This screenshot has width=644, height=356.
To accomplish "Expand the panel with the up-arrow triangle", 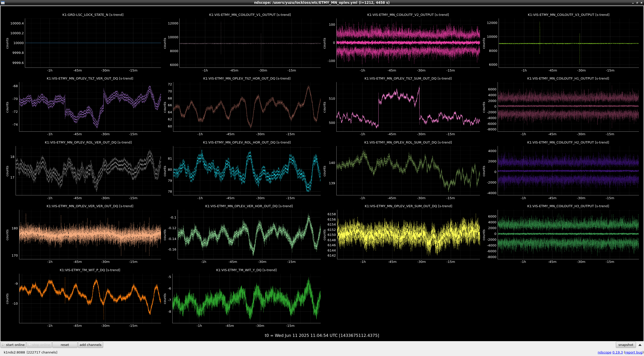I will click(x=640, y=345).
